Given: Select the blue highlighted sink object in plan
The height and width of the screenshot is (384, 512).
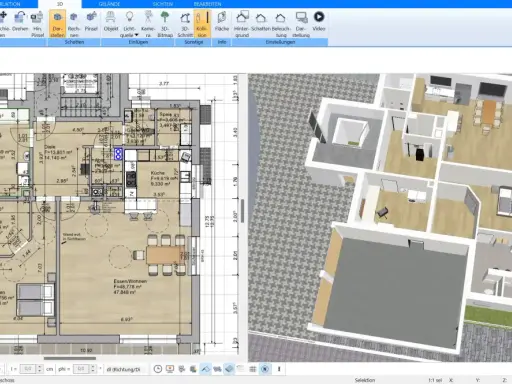Looking at the screenshot, I should click(118, 154).
